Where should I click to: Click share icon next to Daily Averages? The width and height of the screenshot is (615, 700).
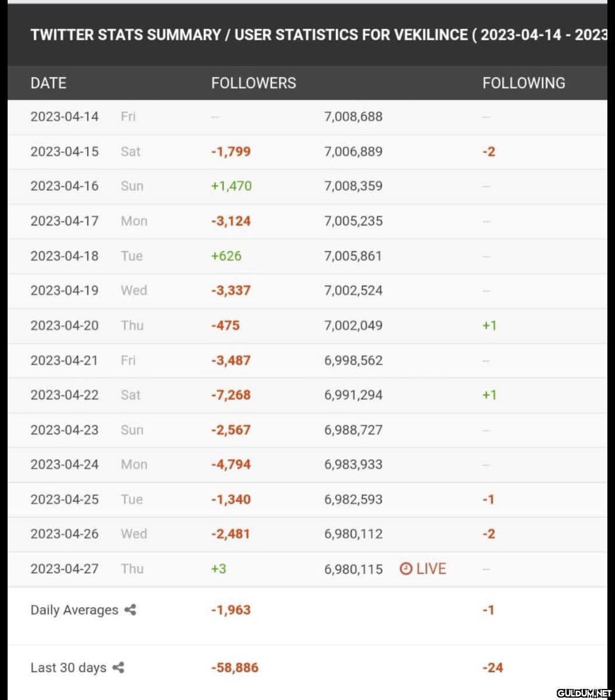tap(131, 610)
